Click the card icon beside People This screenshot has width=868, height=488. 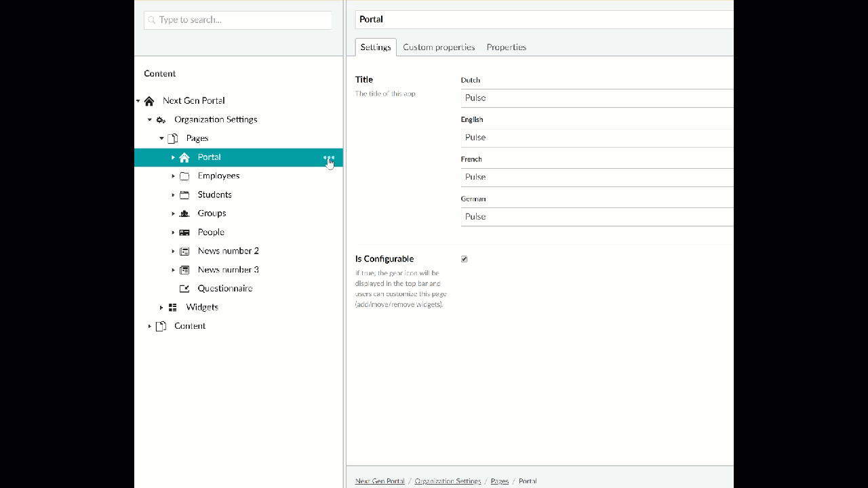[184, 232]
